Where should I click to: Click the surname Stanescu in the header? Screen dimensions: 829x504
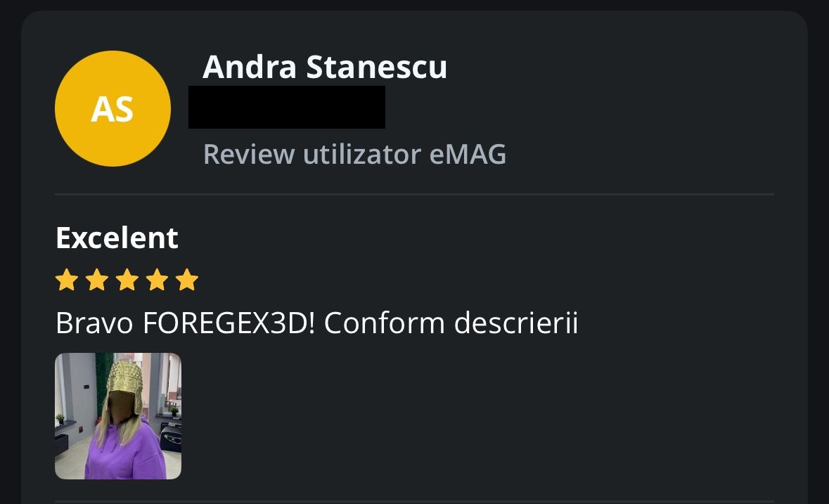coord(376,67)
